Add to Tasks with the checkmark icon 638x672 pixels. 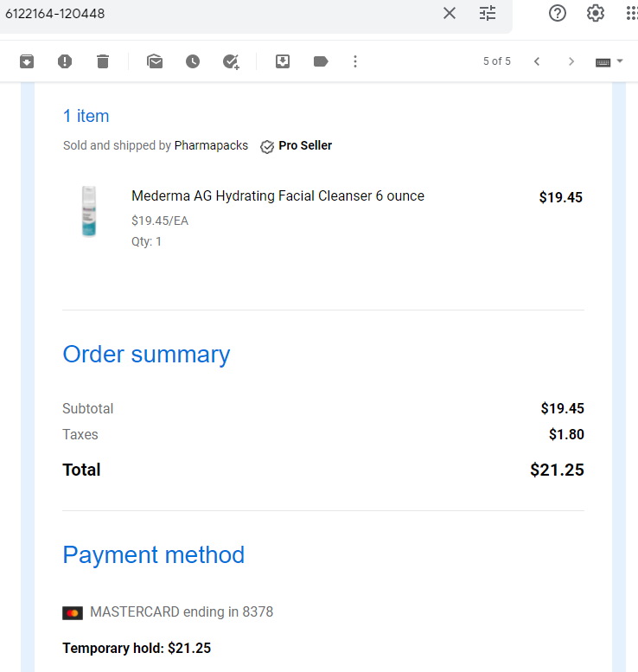(x=231, y=61)
